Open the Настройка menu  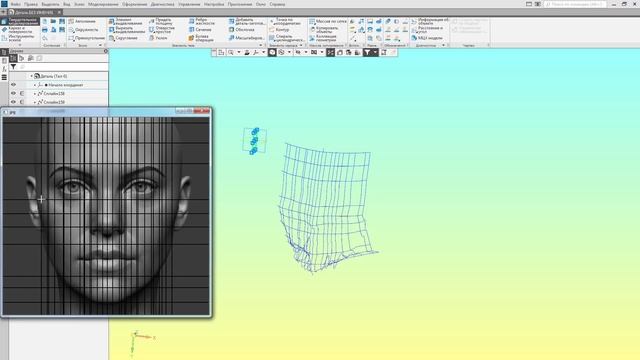214,4
